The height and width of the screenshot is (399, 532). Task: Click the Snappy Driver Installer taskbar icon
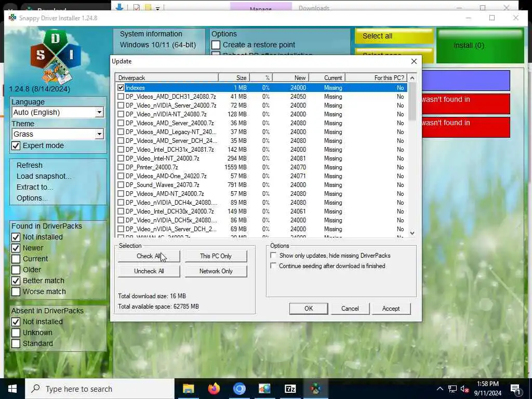315,389
